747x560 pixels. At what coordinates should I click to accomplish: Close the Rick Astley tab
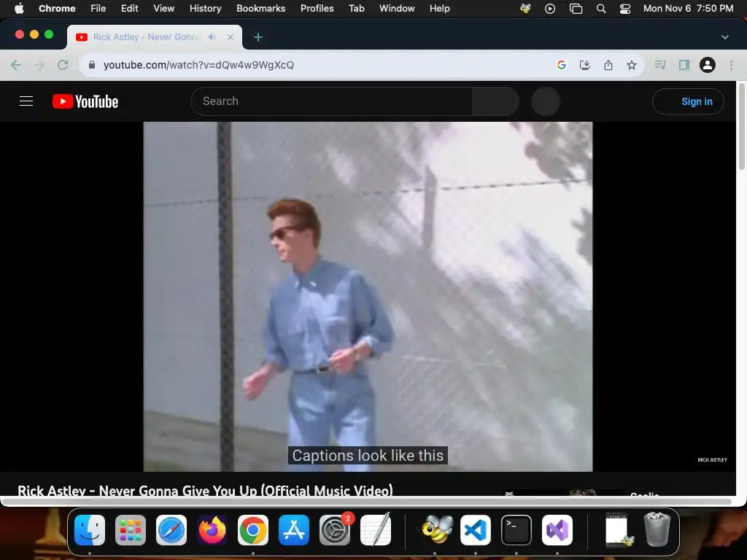click(x=231, y=37)
